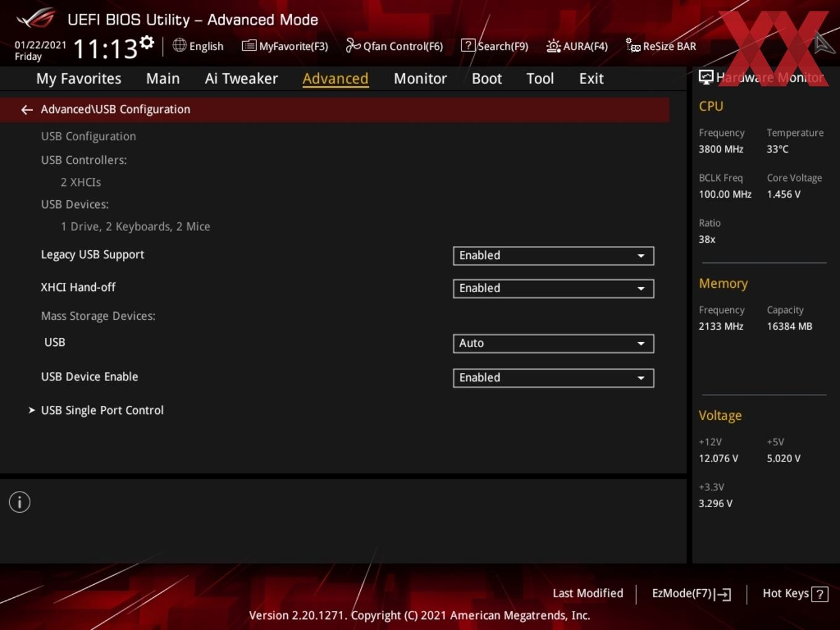Click the 12.076 V reading
The image size is (840, 630).
tap(718, 458)
